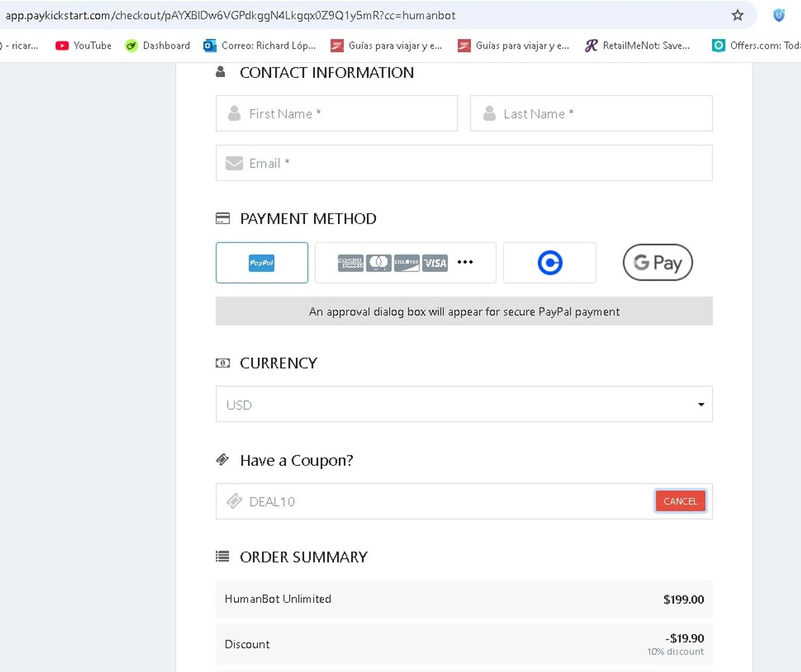Image resolution: width=801 pixels, height=672 pixels.
Task: Focus the Last Name field
Action: click(x=591, y=113)
